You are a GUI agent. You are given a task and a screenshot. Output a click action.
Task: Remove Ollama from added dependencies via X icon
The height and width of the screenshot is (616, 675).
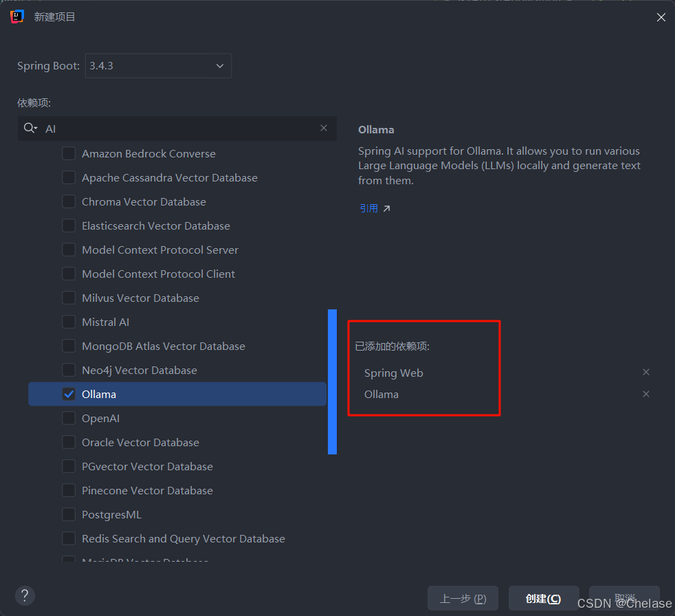[645, 394]
